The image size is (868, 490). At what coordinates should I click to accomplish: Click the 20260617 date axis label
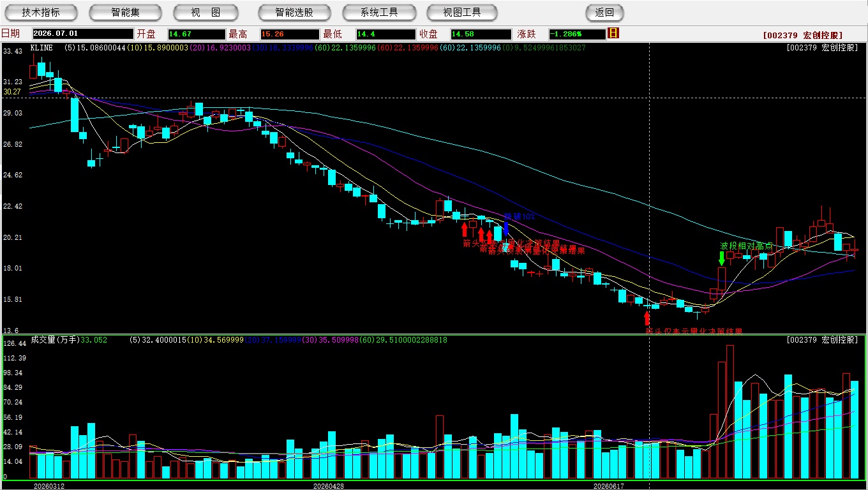609,486
